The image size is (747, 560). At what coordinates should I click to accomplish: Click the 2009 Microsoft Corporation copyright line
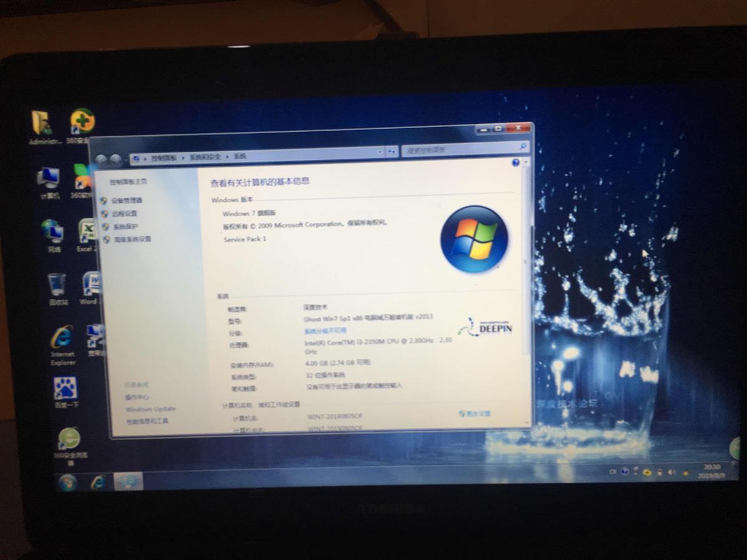coord(304,225)
